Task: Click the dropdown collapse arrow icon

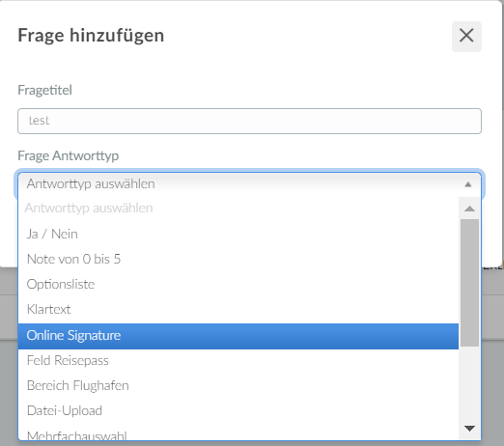Action: click(x=468, y=184)
